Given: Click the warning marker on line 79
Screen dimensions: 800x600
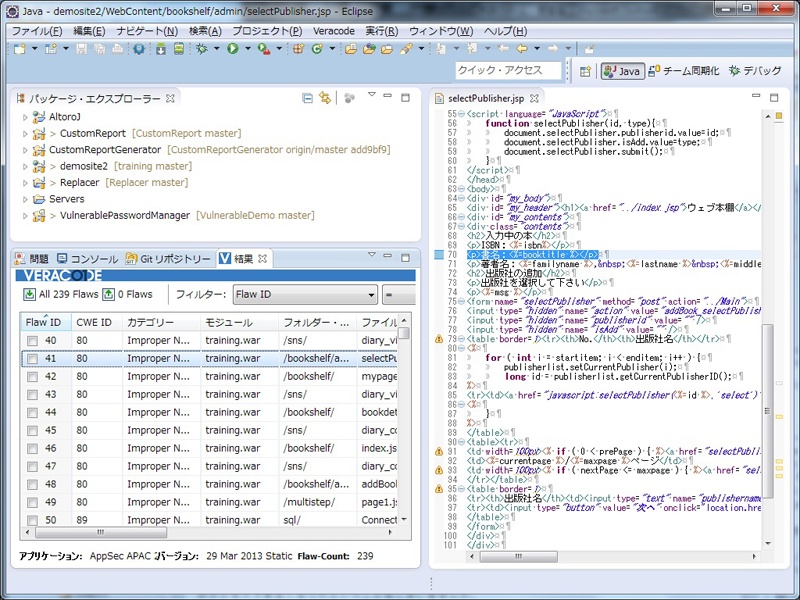Looking at the screenshot, I should 438,339.
